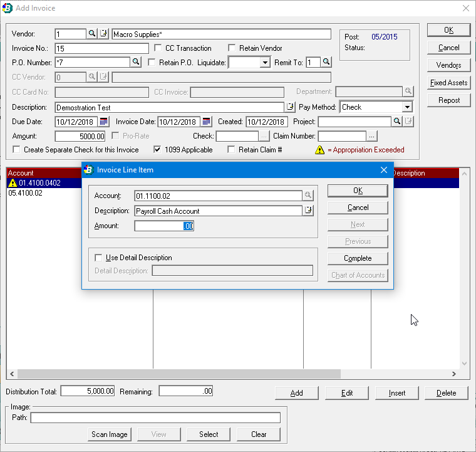Viewport: 476px width, 452px height.
Task: Click Claim Number input field
Action: pos(342,136)
